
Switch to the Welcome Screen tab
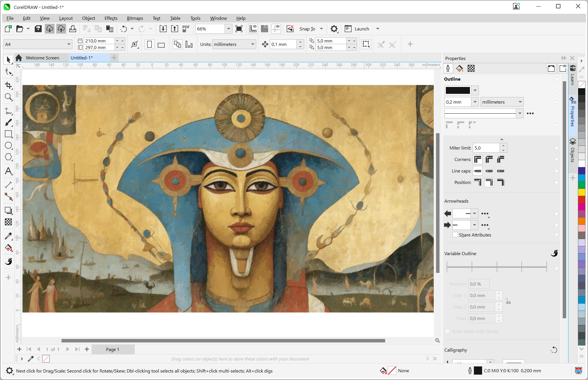pyautogui.click(x=42, y=58)
